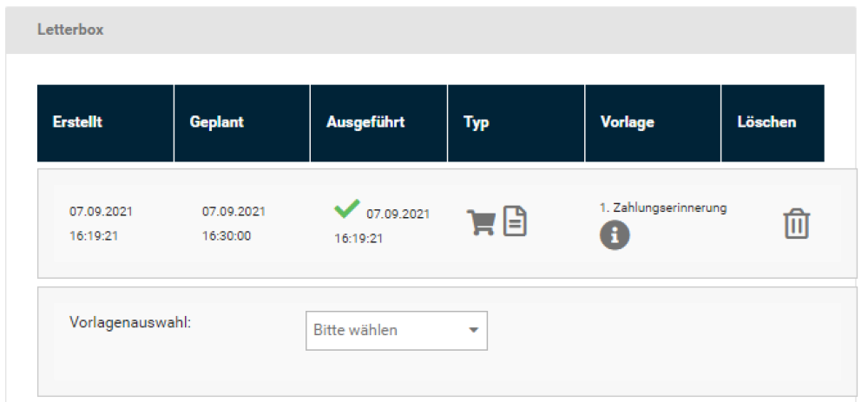Select the Ausgeführt column header
Viewport: 868px width, 402px height.
(365, 122)
